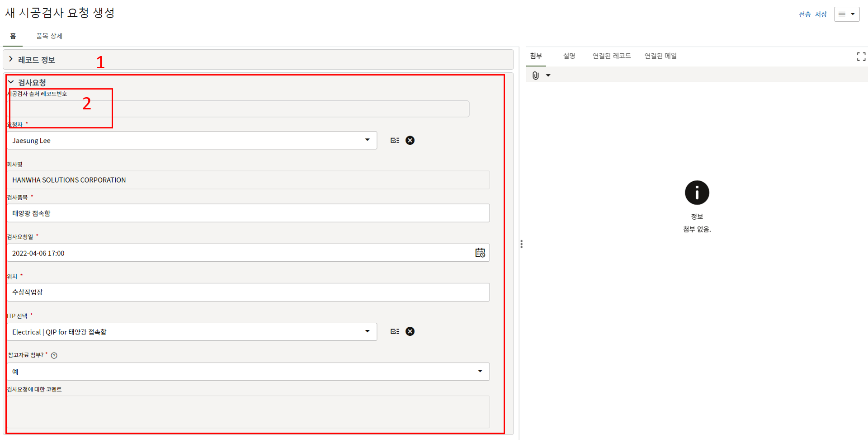Open the 요청자 picker list icon
This screenshot has height=443, width=868.
pyautogui.click(x=395, y=141)
